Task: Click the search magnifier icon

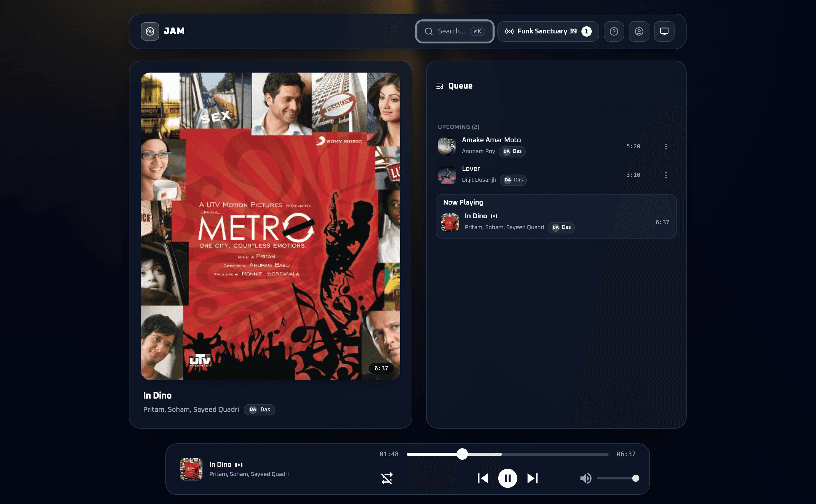Action: coord(429,31)
